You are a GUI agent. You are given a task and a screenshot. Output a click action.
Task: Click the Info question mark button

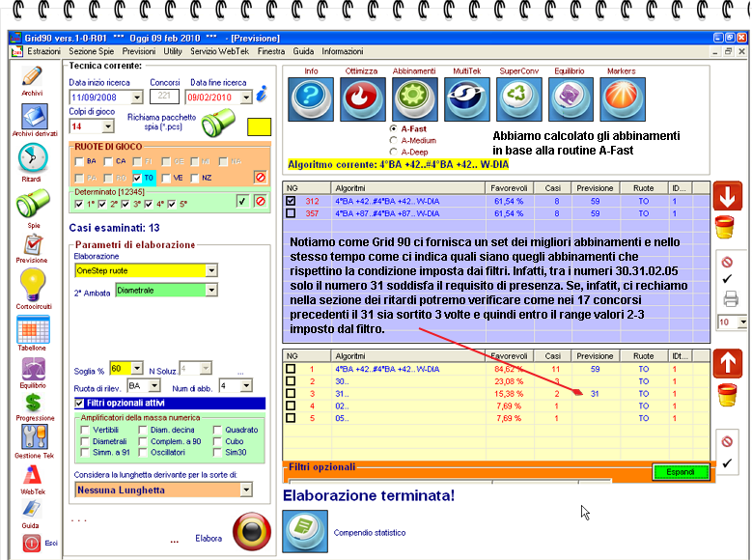point(311,99)
